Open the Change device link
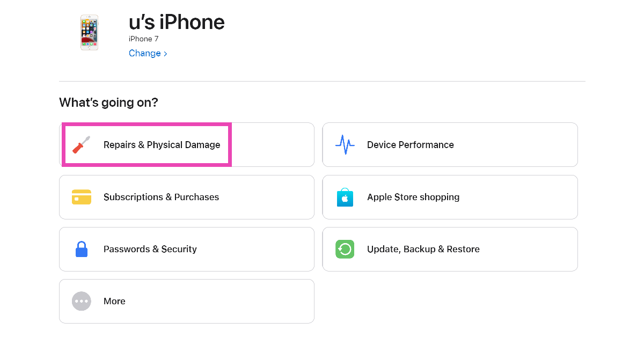 (x=145, y=53)
